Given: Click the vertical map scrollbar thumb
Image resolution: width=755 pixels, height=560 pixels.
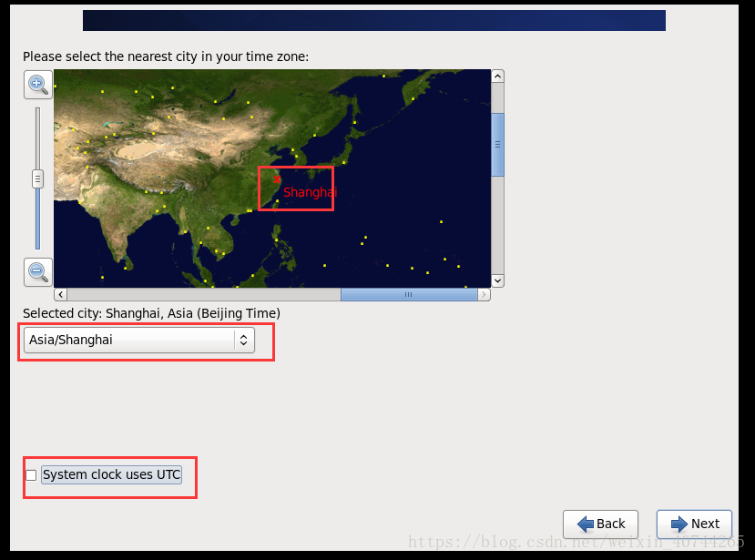Looking at the screenshot, I should [x=498, y=145].
